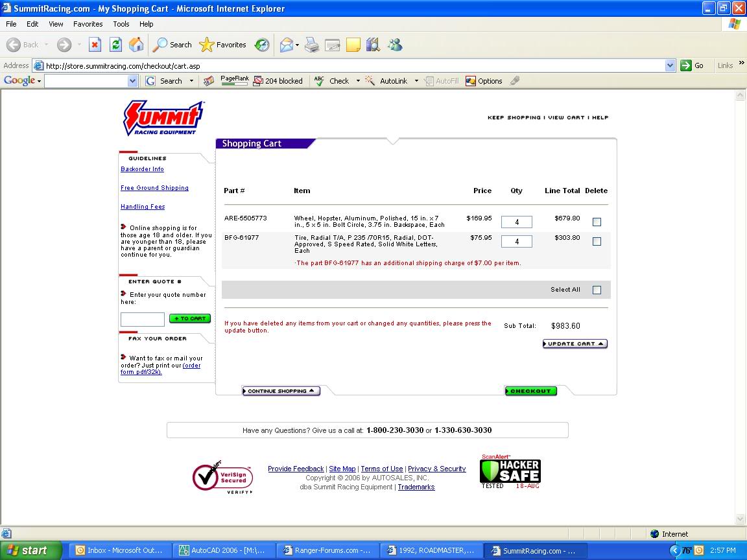Click the AutoLink wand button
This screenshot has width=747, height=560.
coord(386,81)
